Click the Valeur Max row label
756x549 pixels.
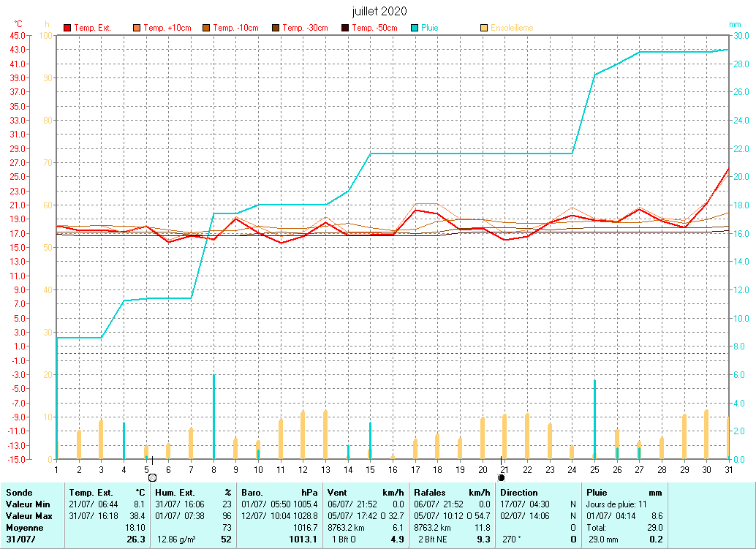pos(29,516)
